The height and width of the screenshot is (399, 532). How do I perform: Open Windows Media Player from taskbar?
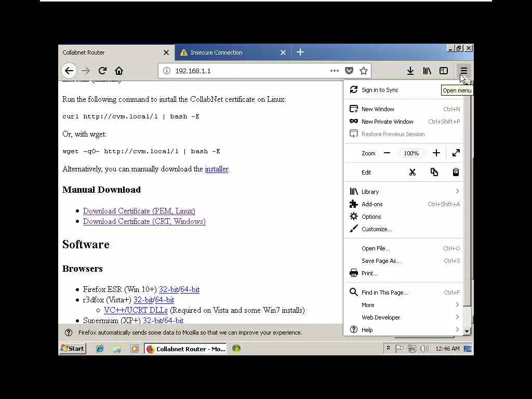135,349
